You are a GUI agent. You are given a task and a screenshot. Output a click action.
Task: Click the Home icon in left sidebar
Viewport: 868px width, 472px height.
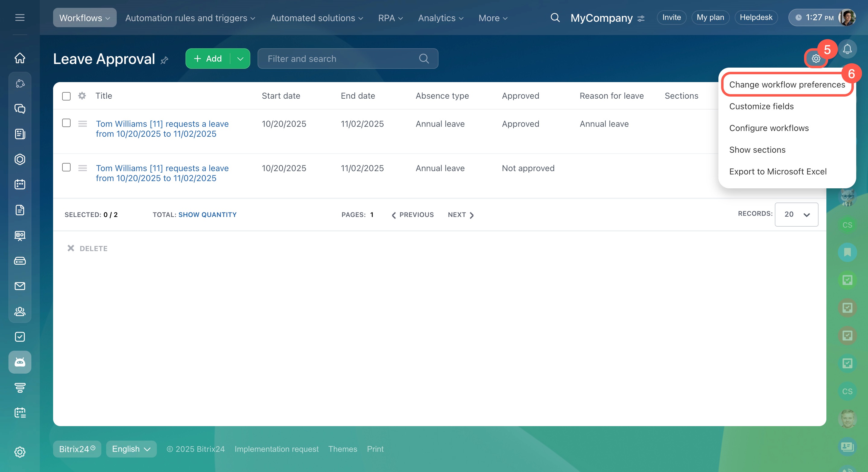coord(20,58)
